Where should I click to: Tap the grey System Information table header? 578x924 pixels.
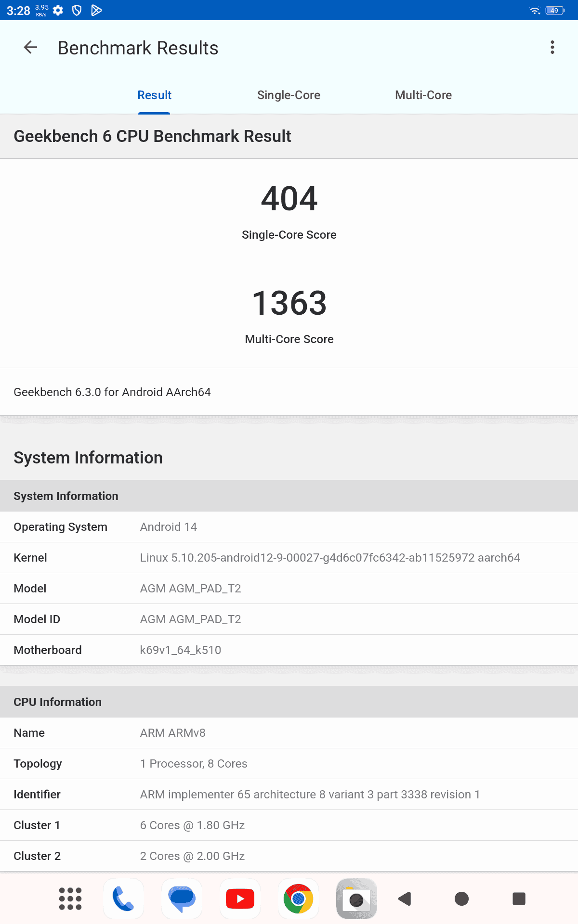(x=289, y=496)
